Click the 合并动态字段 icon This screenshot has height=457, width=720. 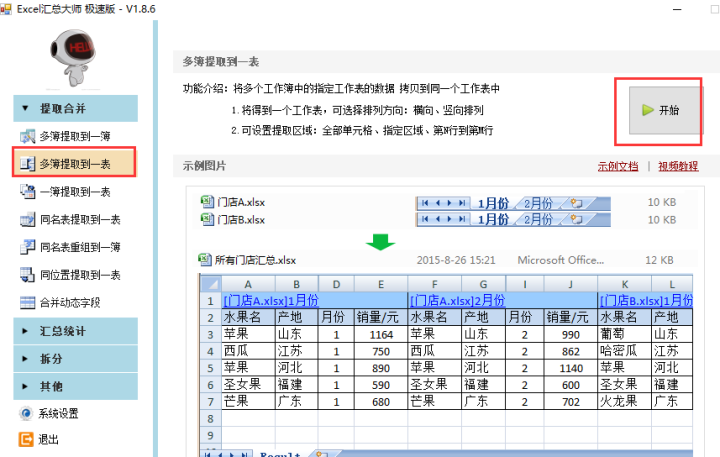(x=28, y=303)
